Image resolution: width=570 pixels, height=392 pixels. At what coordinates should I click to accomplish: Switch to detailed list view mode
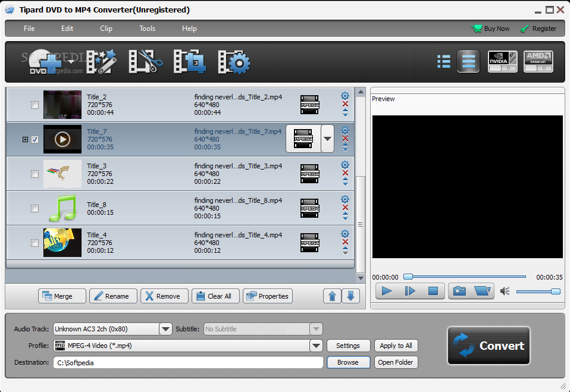(468, 61)
